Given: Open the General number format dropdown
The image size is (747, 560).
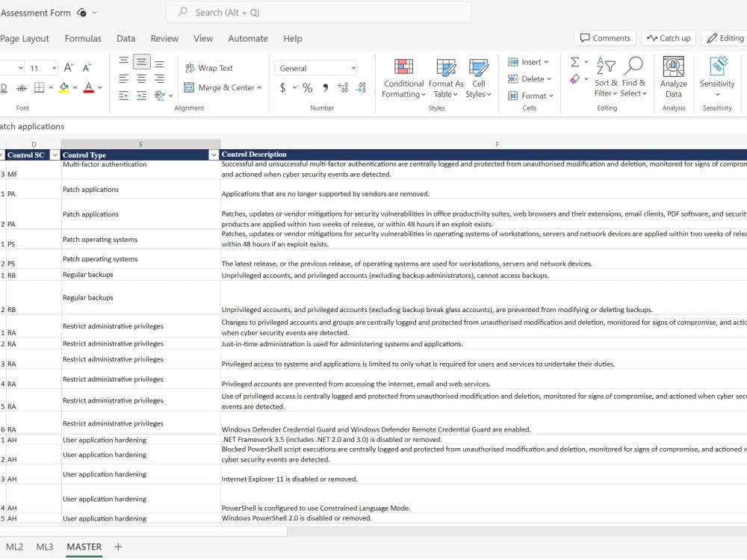Looking at the screenshot, I should [x=351, y=68].
